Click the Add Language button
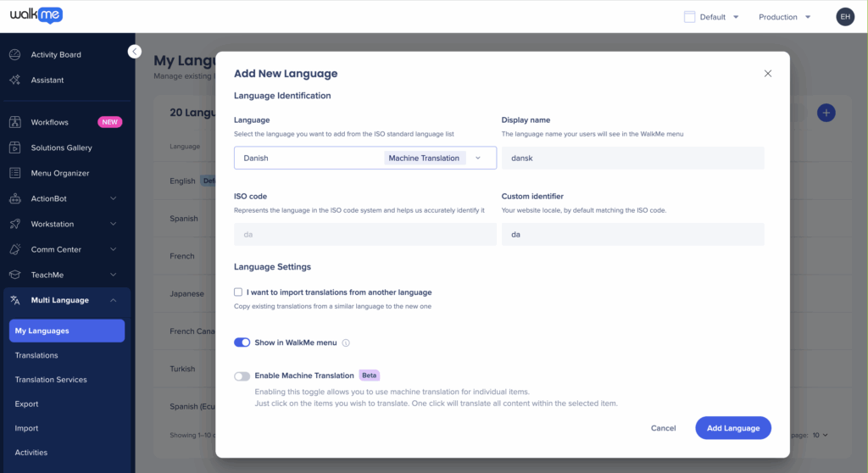This screenshot has height=473, width=868. point(733,428)
